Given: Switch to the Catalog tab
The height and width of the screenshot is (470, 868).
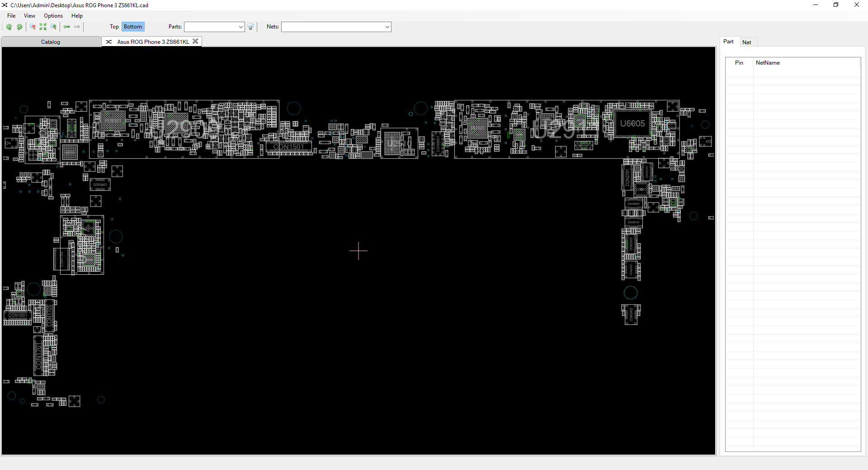Looking at the screenshot, I should click(51, 42).
